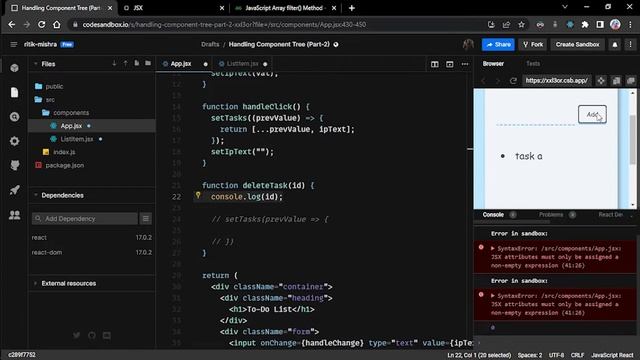The image size is (640, 360).
Task: Click Chrome home button
Action: pyautogui.click(x=56, y=24)
